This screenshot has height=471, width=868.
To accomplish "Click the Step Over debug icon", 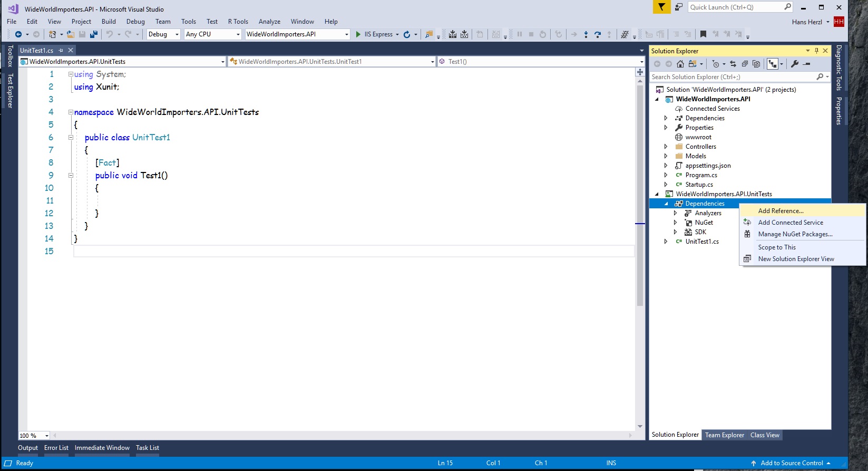I will click(597, 34).
